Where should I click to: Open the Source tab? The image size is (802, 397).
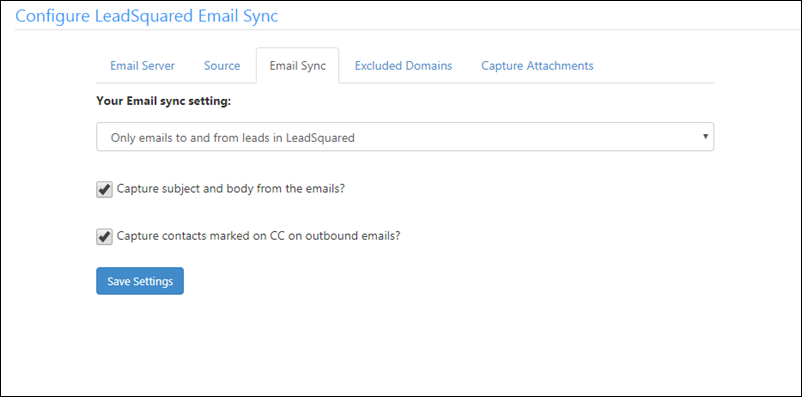(x=222, y=66)
